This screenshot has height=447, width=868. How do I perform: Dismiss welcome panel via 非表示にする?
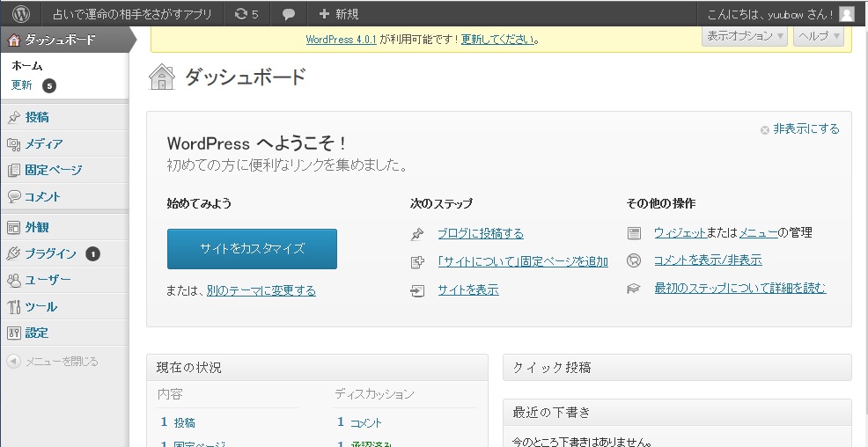click(806, 128)
